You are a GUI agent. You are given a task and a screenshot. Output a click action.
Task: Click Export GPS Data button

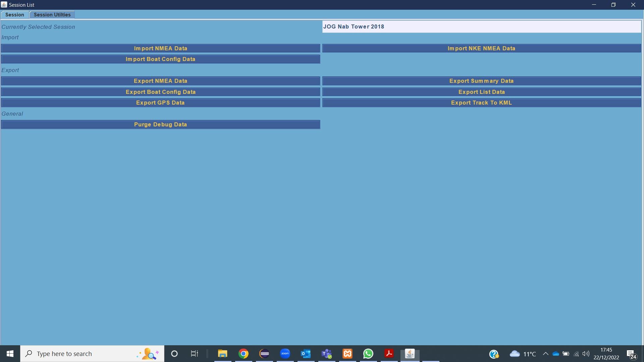click(x=160, y=103)
